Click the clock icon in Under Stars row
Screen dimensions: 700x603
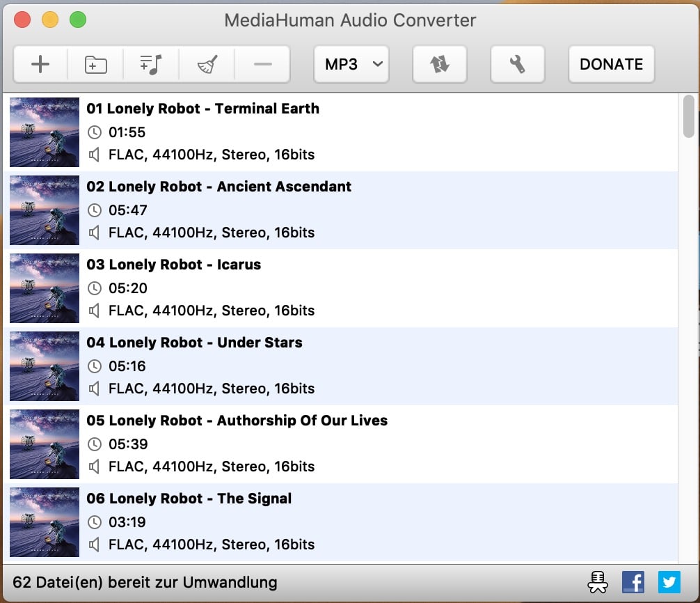point(94,366)
